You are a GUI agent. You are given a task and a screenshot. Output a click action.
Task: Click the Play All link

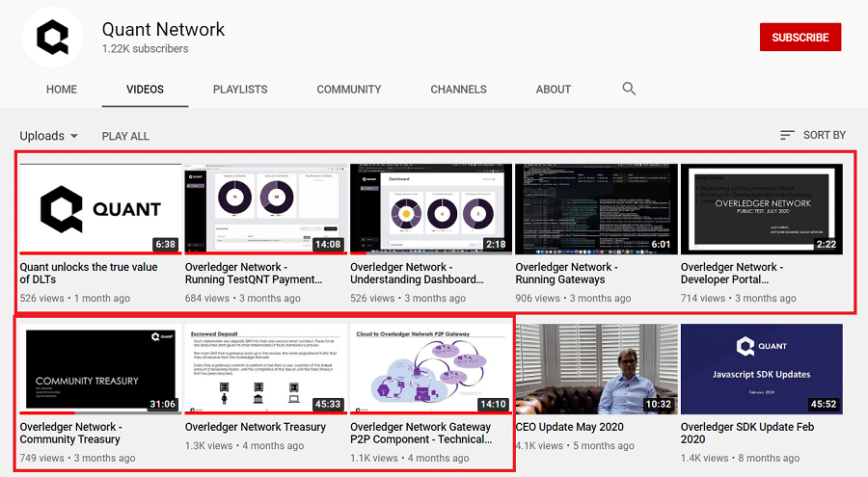[125, 136]
